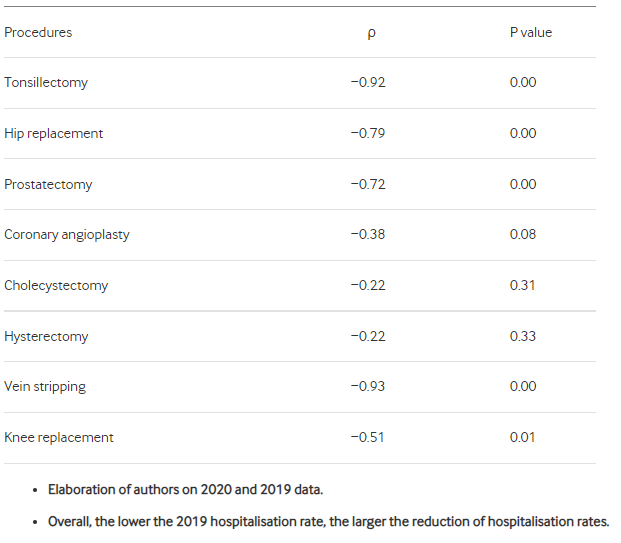Click the Hysterectomy procedure name
Screen dimensions: 621x543
46,336
